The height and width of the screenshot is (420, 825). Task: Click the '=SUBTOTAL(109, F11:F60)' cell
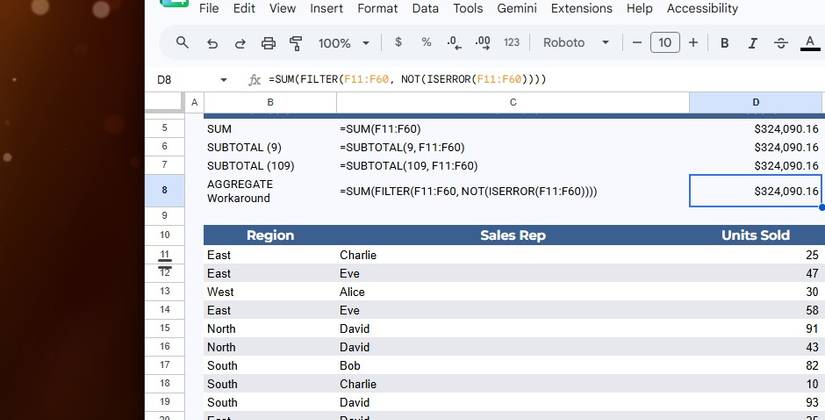512,166
